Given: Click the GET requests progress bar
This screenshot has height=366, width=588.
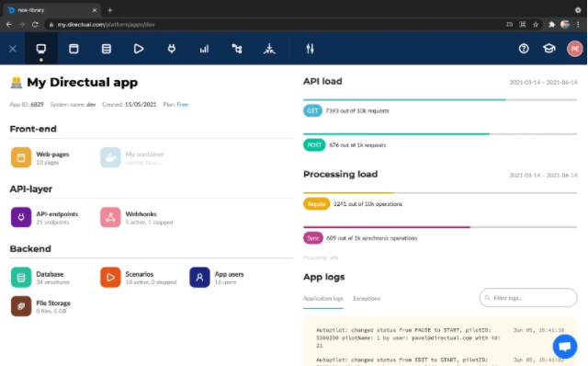Looking at the screenshot, I should (440, 100).
